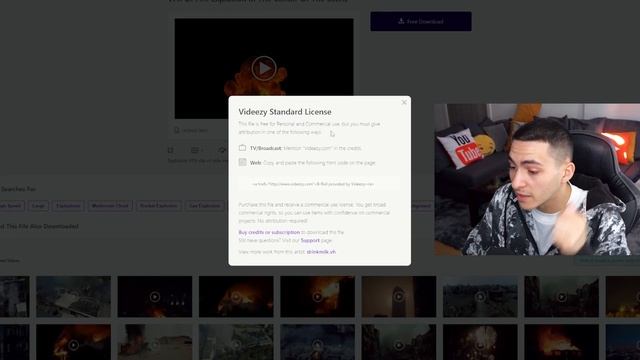Open the Support page link

pyautogui.click(x=310, y=240)
